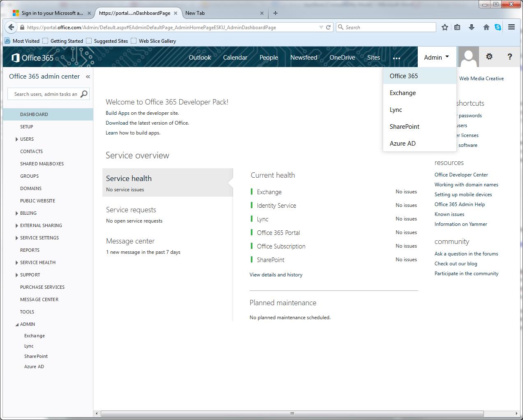Screen dimensions: 523x420
Task: Open a new browser tab
Action: (275, 13)
